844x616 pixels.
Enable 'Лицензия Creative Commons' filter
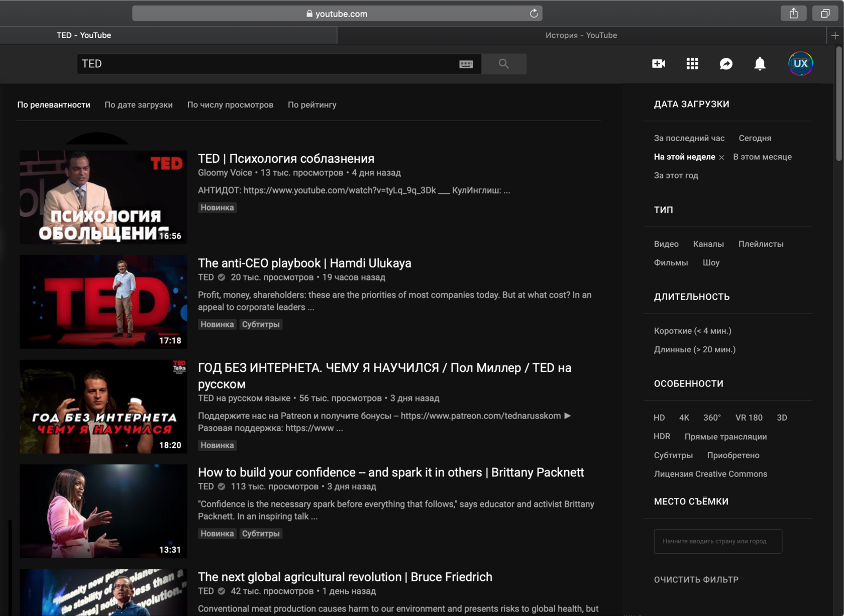[710, 474]
